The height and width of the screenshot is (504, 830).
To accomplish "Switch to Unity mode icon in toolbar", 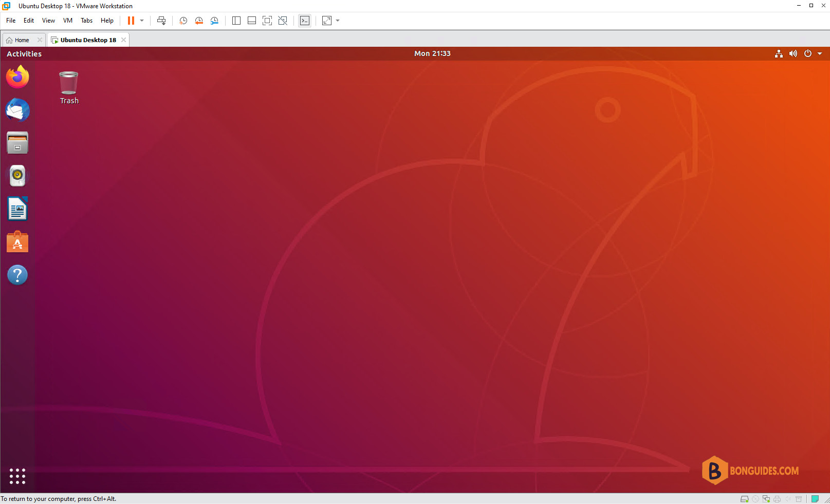I will [x=283, y=21].
